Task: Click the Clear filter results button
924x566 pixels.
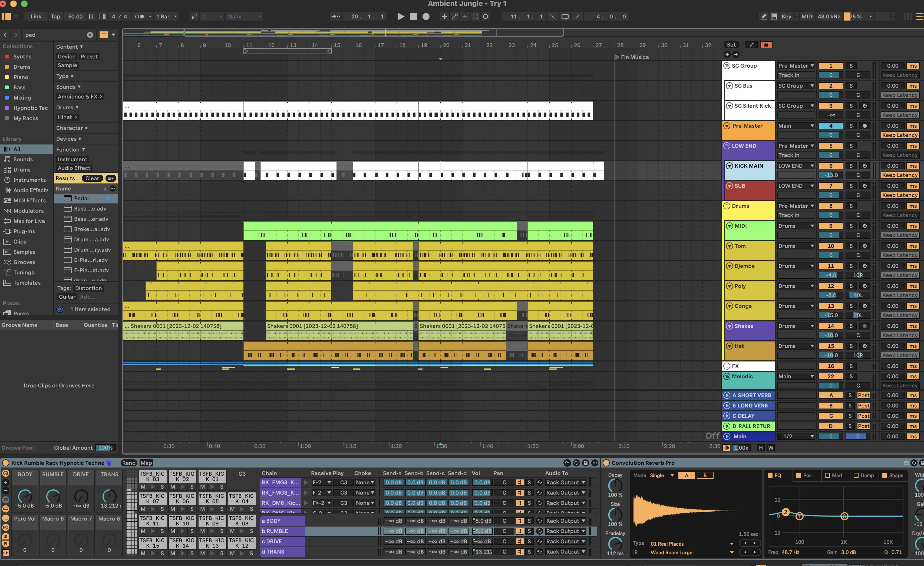Action: (x=92, y=179)
